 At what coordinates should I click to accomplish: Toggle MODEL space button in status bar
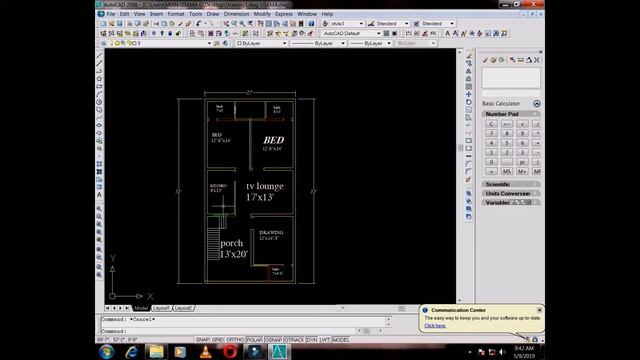click(341, 340)
